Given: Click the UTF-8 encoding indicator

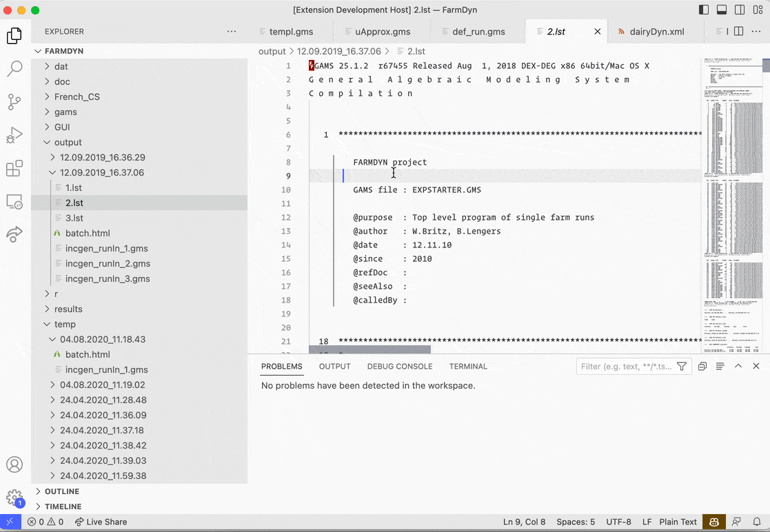Looking at the screenshot, I should click(x=618, y=522).
